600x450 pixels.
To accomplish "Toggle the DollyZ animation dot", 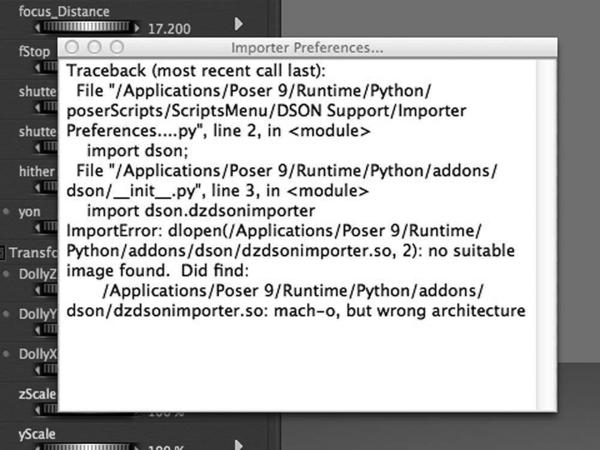I will point(6,273).
